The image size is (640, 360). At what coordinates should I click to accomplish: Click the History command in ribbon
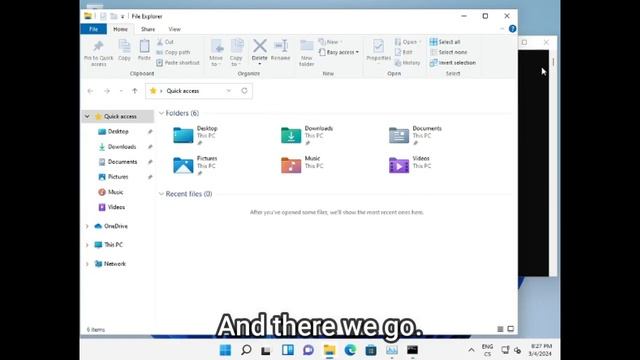click(407, 63)
